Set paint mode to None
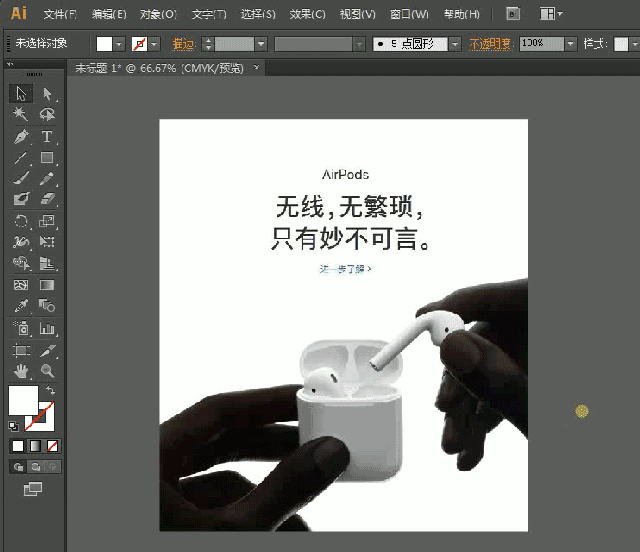The width and height of the screenshot is (640, 552). tap(53, 446)
